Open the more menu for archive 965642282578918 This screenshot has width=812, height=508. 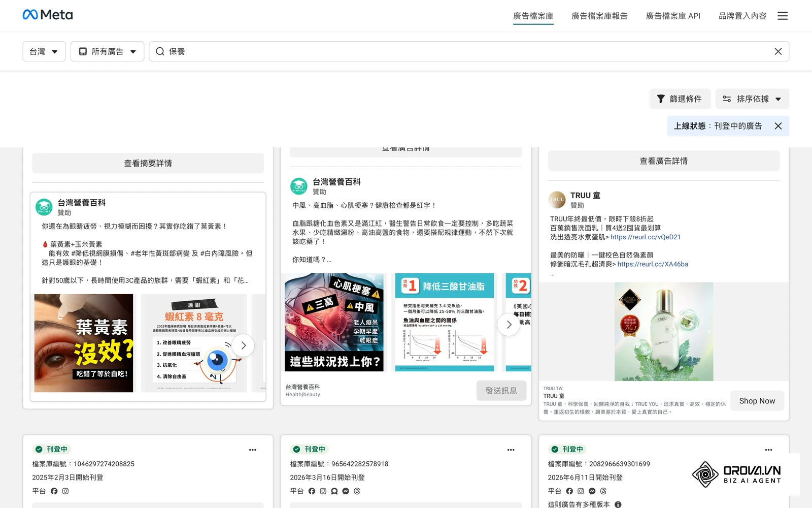[511, 450]
